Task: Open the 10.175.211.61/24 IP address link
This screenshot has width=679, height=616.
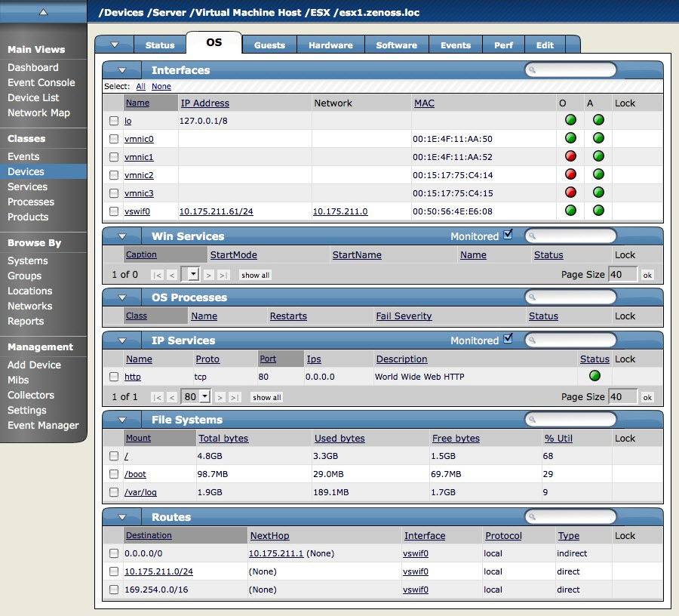Action: (x=216, y=211)
